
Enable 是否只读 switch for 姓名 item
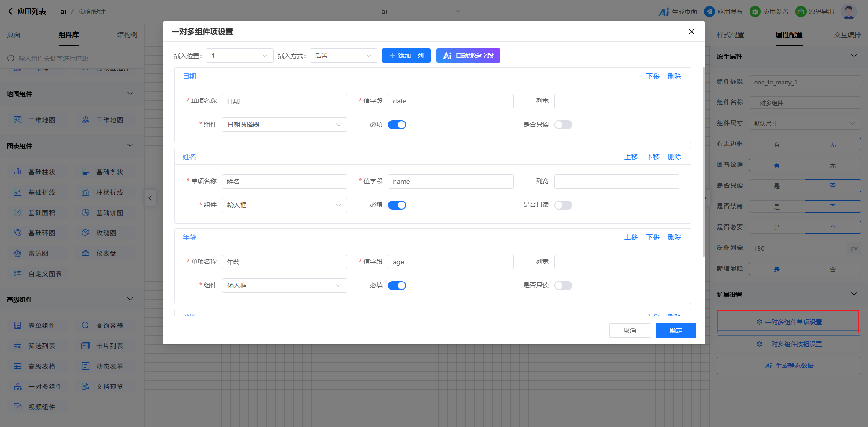[x=563, y=205]
